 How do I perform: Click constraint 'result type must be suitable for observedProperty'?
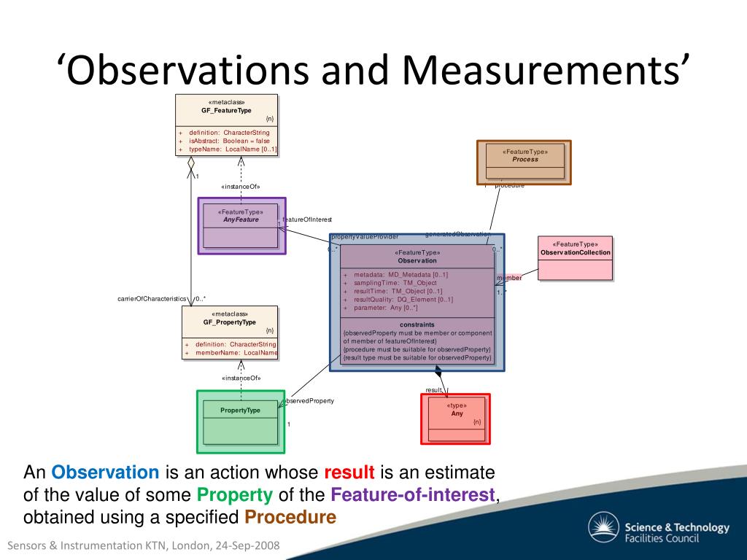tap(417, 357)
